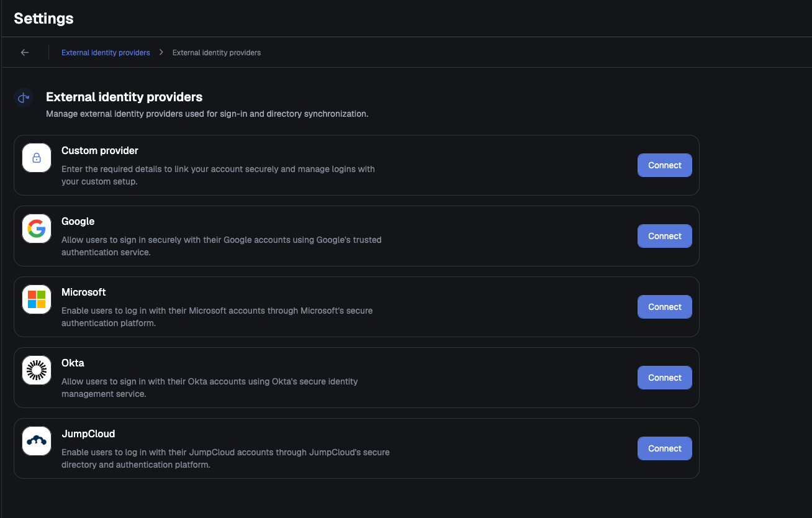Select the current page breadcrumb text
The width and height of the screenshot is (812, 518).
pyautogui.click(x=217, y=53)
